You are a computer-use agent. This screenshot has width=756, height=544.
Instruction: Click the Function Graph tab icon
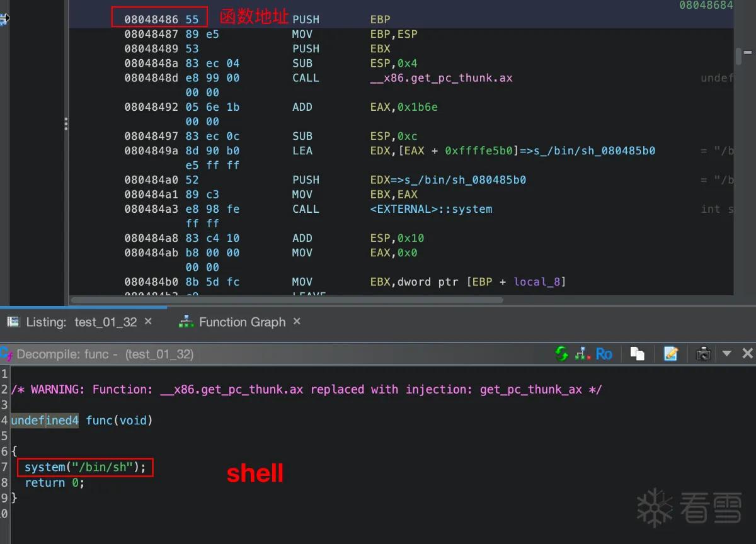(186, 322)
